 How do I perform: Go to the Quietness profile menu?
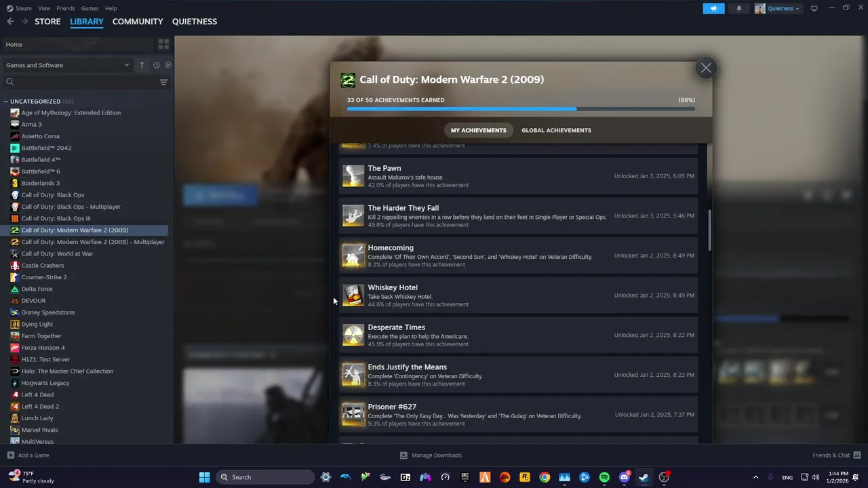(195, 22)
